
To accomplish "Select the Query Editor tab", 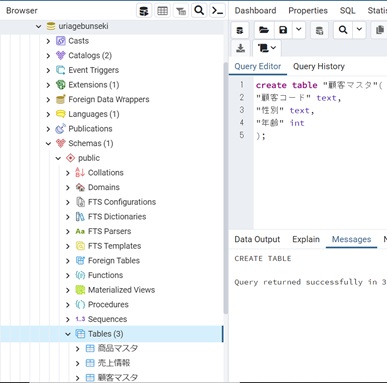I will click(258, 66).
